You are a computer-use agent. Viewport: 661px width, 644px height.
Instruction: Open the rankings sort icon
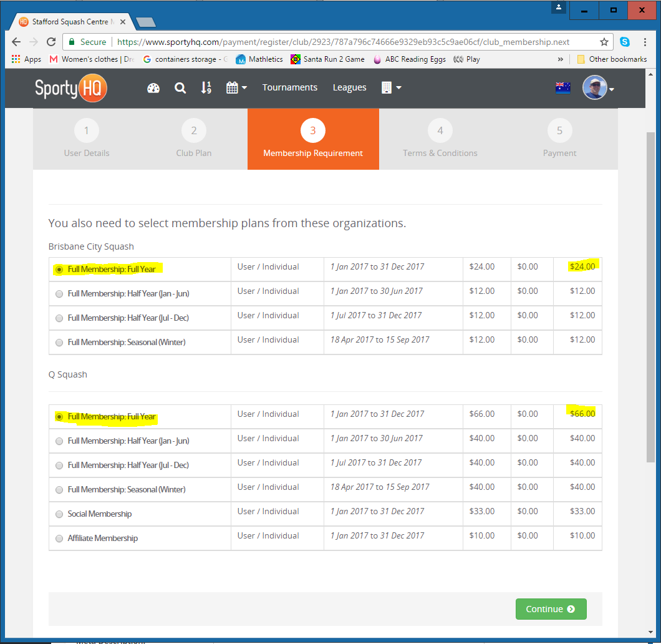pos(206,88)
